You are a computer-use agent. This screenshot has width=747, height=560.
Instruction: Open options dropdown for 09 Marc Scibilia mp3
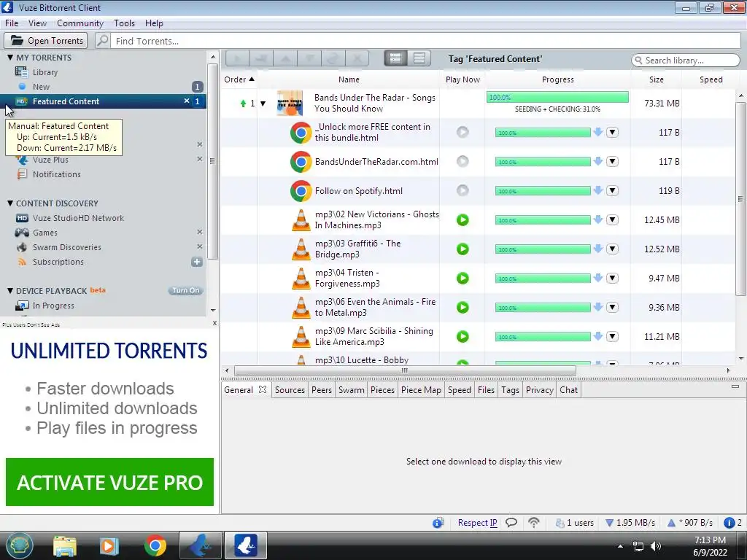[x=612, y=337]
